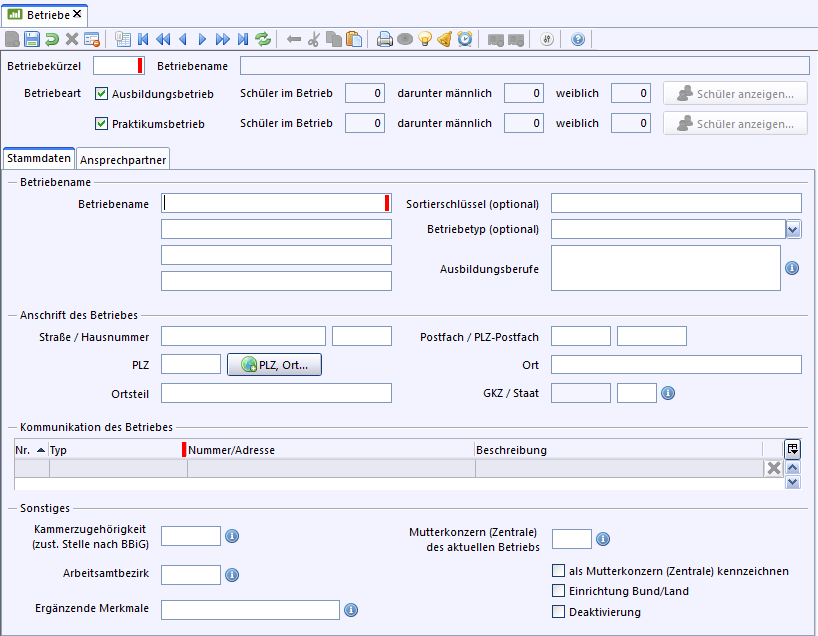This screenshot has width=818, height=636.
Task: Click the PLZ, Ort... button
Action: pos(275,365)
